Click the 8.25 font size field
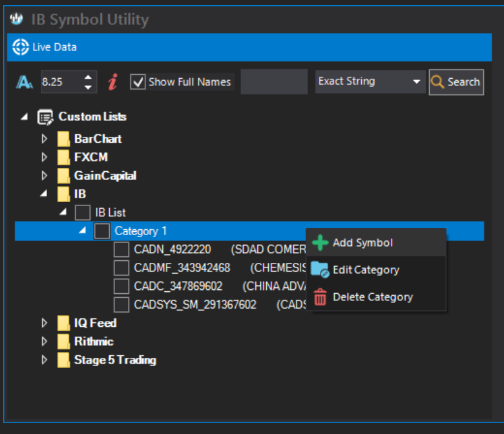Image resolution: width=504 pixels, height=434 pixels. [x=61, y=82]
